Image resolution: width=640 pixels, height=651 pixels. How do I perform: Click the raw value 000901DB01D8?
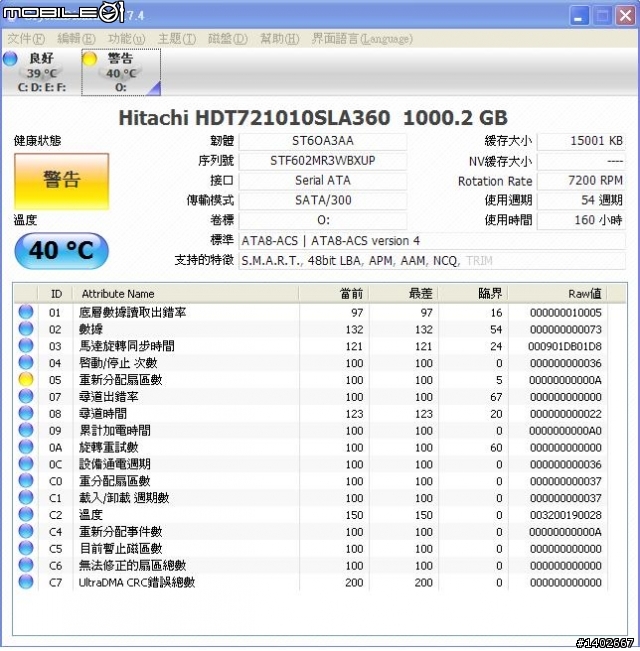(x=564, y=346)
